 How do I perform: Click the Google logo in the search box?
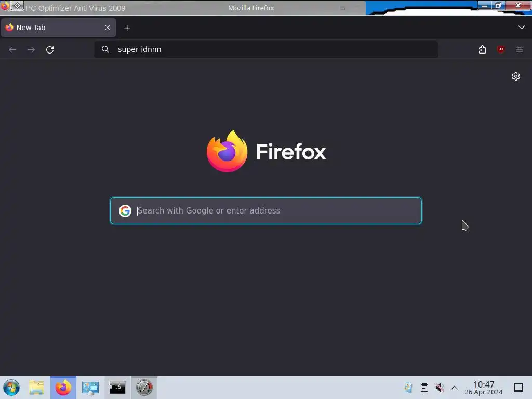125,211
